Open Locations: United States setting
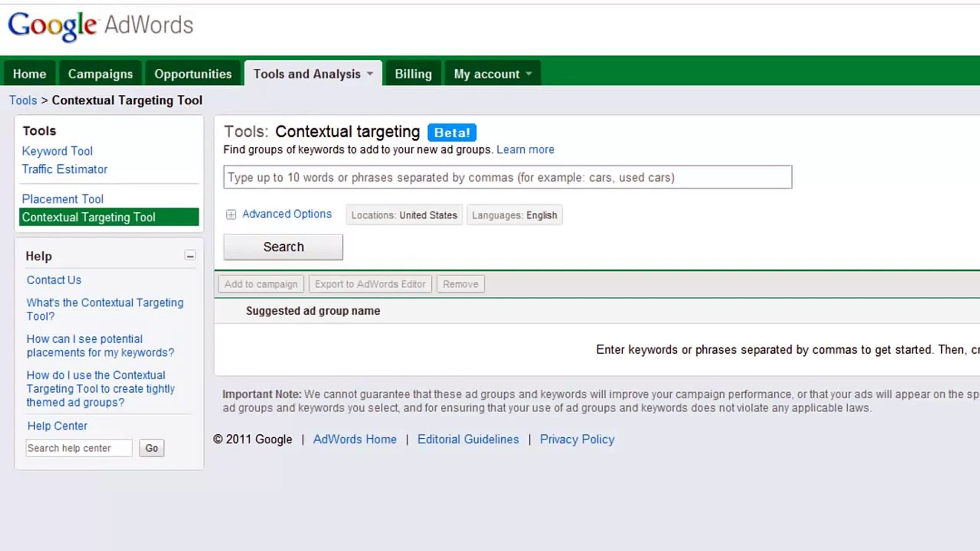Screen dimensions: 980x551 pyautogui.click(x=403, y=215)
